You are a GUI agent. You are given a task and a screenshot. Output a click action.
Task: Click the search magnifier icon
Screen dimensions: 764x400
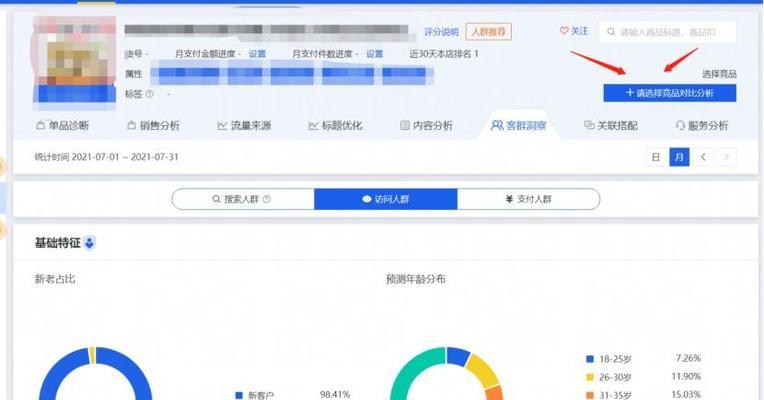[611, 32]
